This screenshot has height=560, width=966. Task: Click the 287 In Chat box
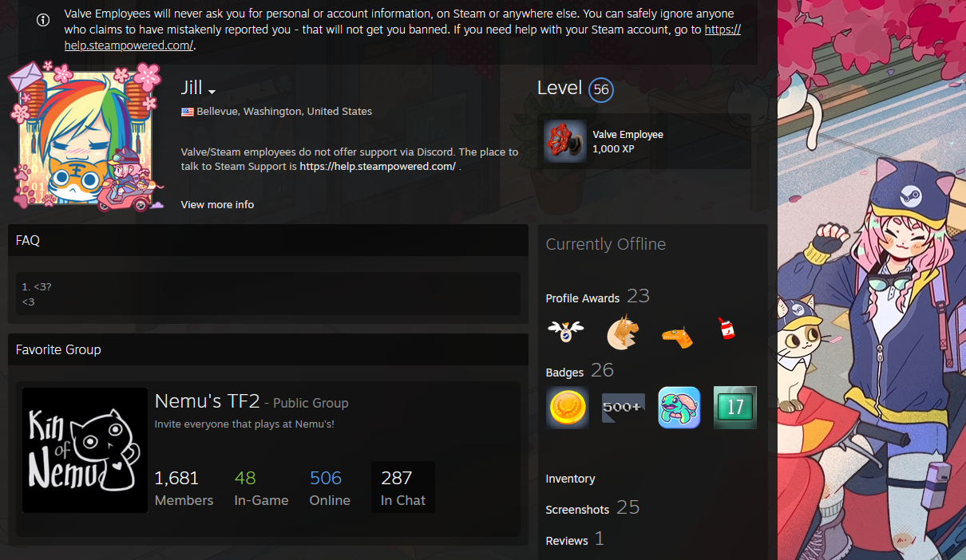pos(403,487)
